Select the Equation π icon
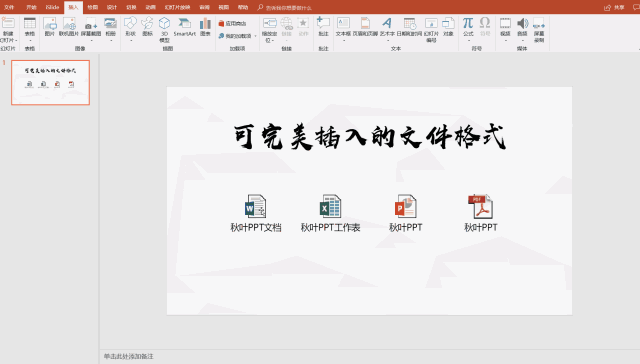The width and height of the screenshot is (640, 364). coord(468,28)
